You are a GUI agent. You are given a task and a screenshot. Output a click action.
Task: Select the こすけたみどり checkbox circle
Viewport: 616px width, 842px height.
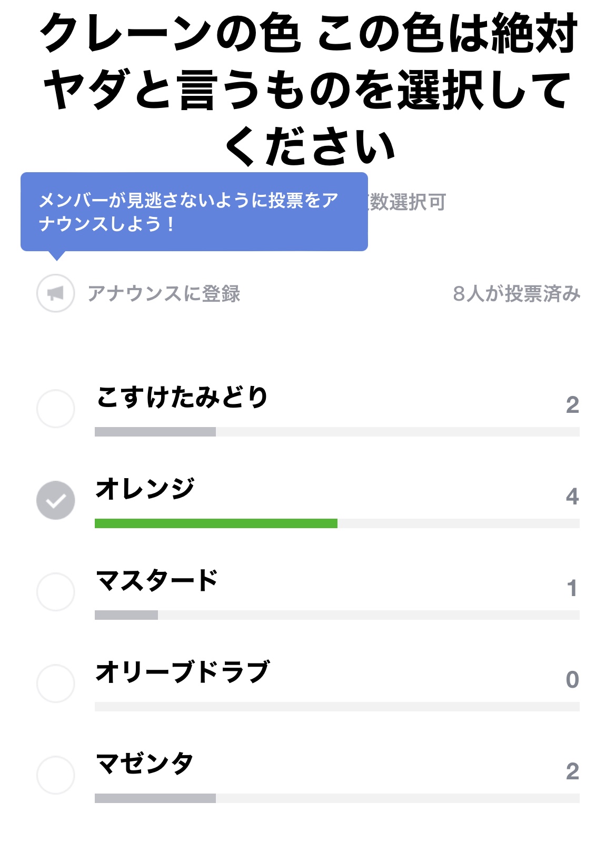pyautogui.click(x=55, y=409)
